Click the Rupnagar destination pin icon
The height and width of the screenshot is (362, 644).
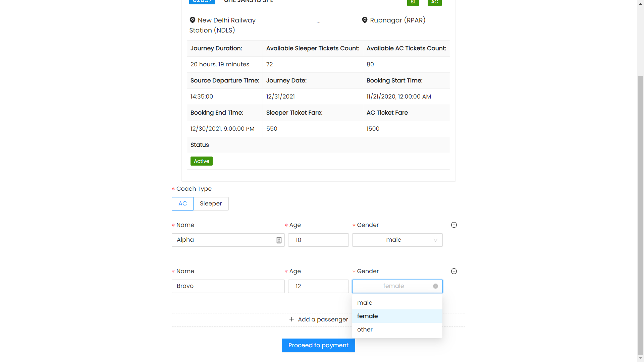point(365,20)
